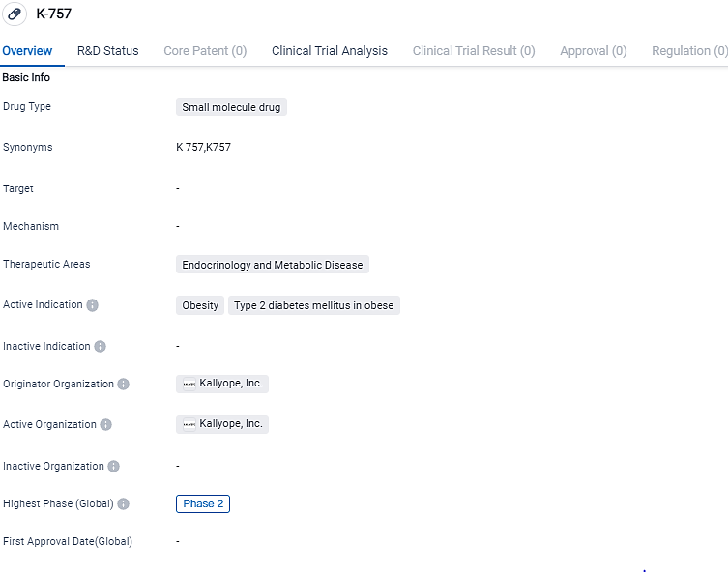Click info icon beside Originator Organization

click(x=124, y=385)
